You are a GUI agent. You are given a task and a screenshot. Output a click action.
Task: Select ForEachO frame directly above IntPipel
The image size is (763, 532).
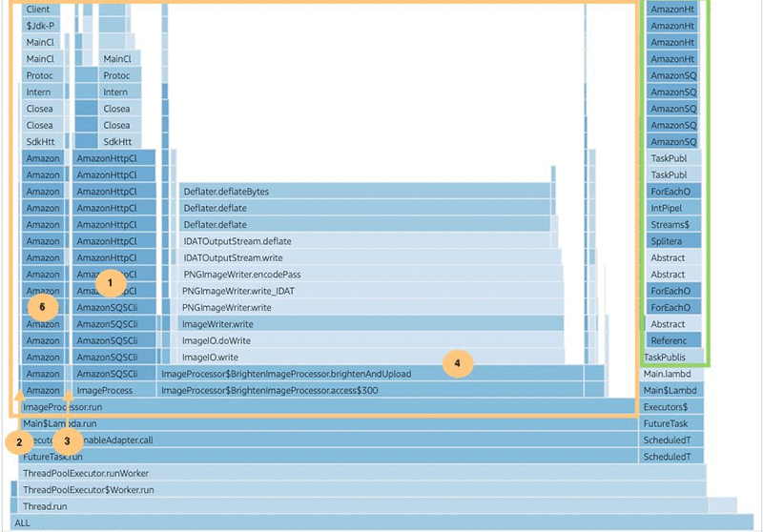(x=673, y=192)
